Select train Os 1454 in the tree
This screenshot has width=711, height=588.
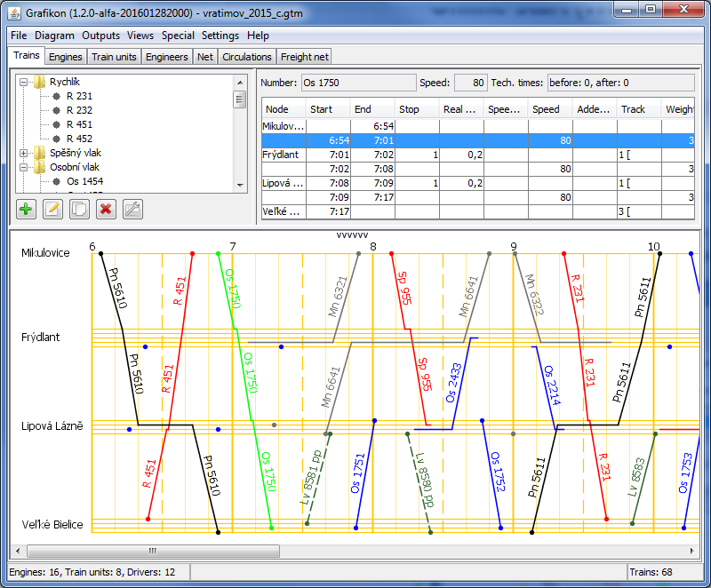pyautogui.click(x=84, y=181)
